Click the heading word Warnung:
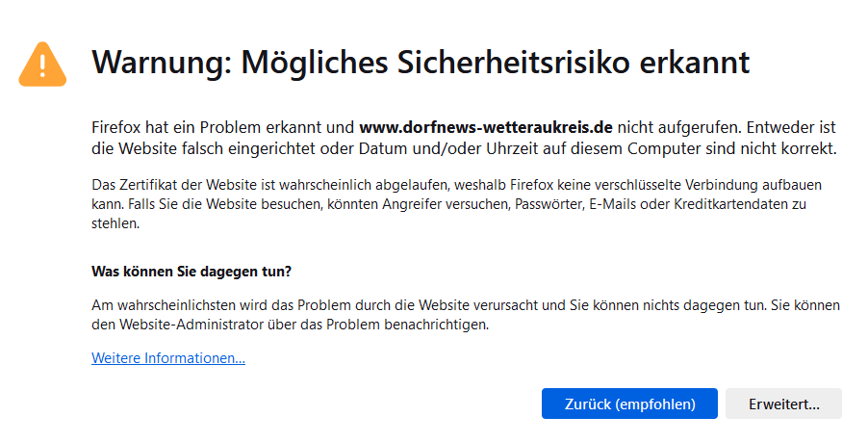The height and width of the screenshot is (443, 868). click(163, 64)
